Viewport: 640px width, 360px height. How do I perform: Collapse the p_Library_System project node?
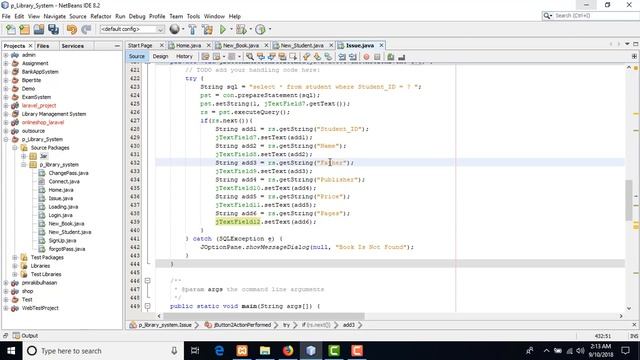6,139
